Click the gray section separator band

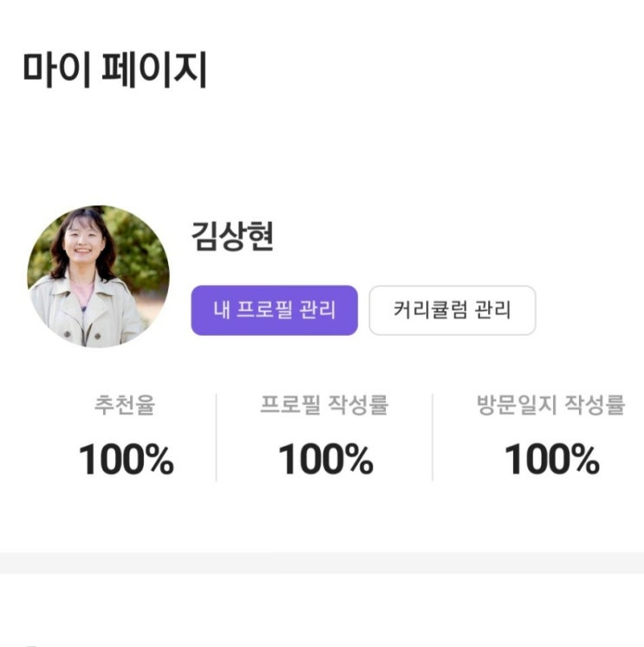pos(322,563)
